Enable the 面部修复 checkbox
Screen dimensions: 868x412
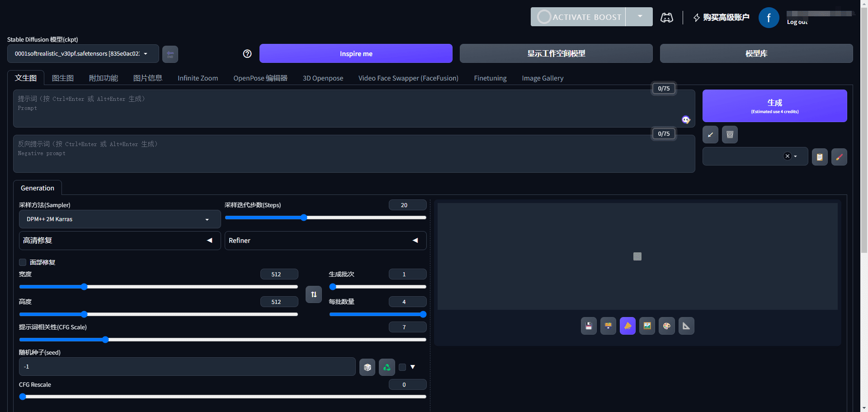tap(23, 262)
